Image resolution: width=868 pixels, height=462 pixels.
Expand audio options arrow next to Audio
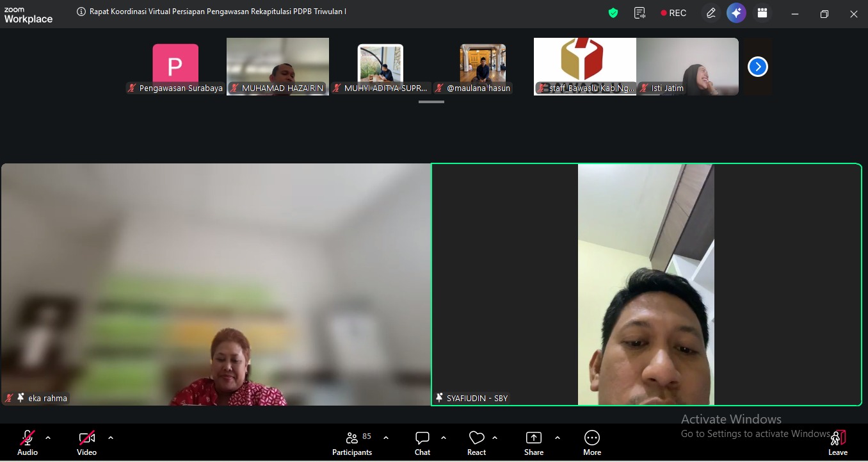(x=48, y=438)
